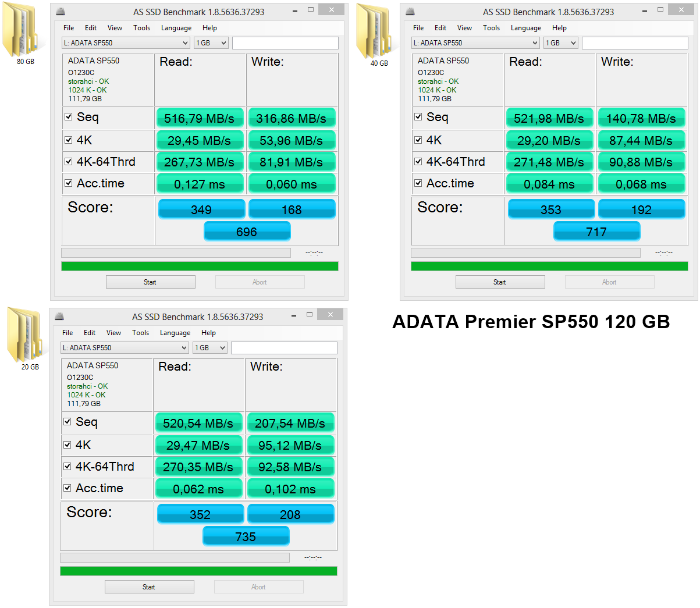Open 1 GB size dropdown in window scoring 735
This screenshot has height=608, width=700.
click(x=210, y=347)
